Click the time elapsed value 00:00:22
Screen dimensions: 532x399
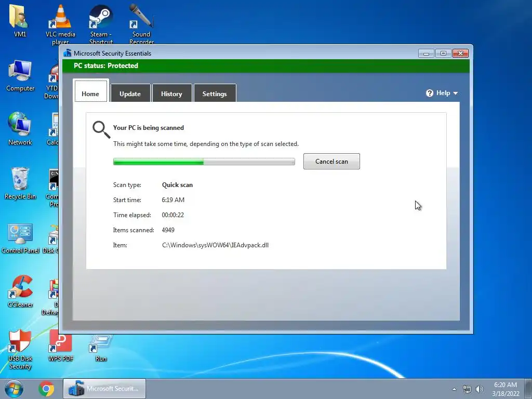[172, 215]
